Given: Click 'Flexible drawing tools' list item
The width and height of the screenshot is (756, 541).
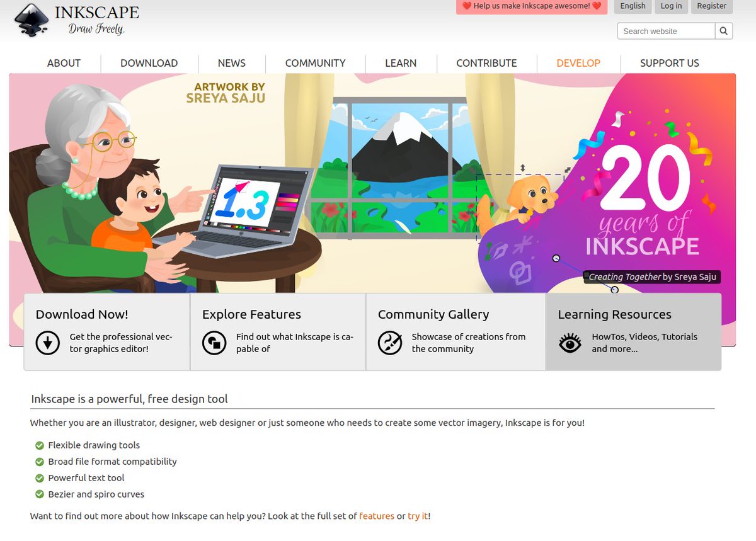Looking at the screenshot, I should pyautogui.click(x=94, y=445).
